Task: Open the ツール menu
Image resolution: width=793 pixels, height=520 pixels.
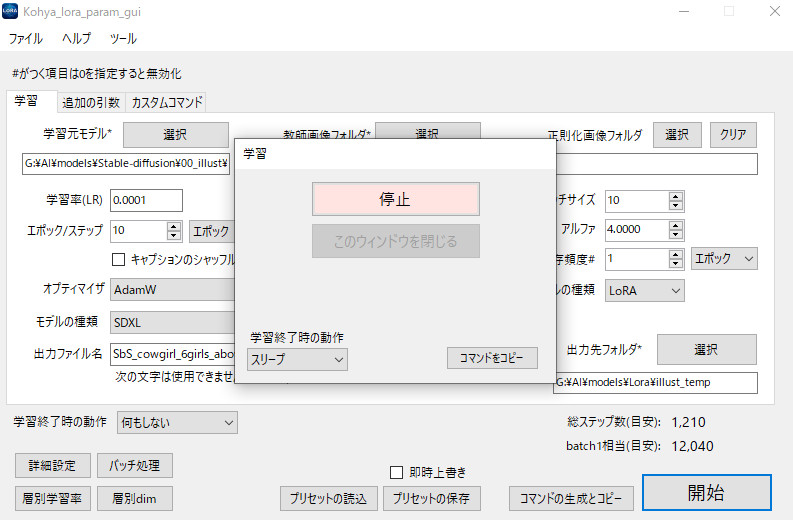Action: click(123, 39)
